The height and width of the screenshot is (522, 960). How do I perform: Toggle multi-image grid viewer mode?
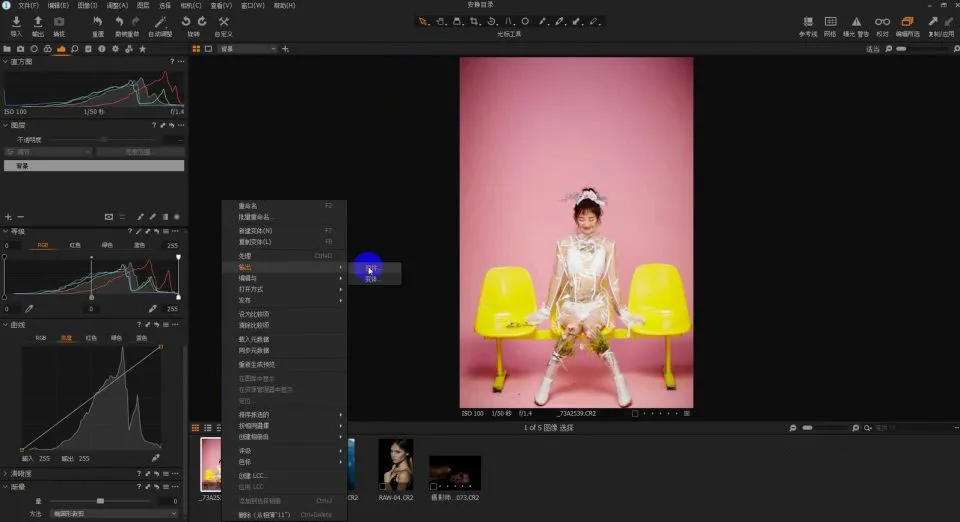click(196, 49)
